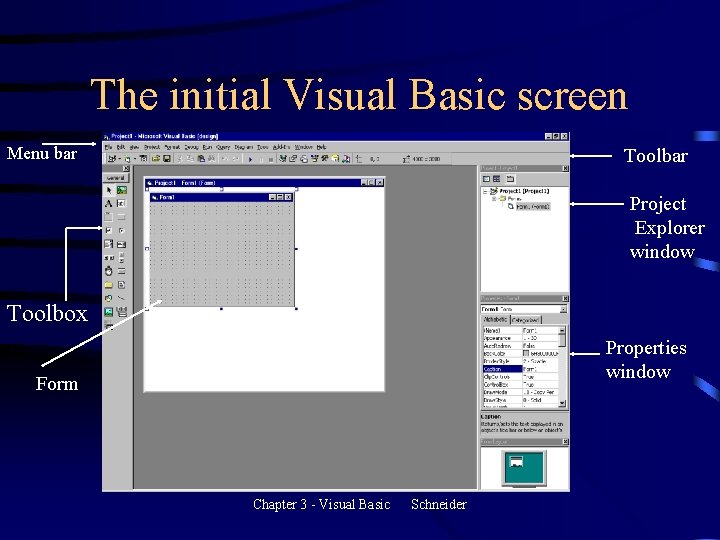Image resolution: width=720 pixels, height=540 pixels.
Task: Select the Caption property row
Action: (521, 369)
